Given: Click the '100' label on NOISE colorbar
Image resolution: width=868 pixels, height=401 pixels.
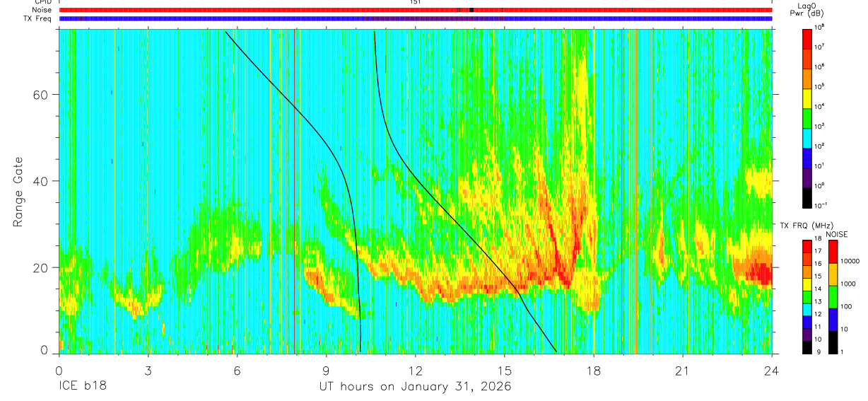Looking at the screenshot, I should point(847,306).
